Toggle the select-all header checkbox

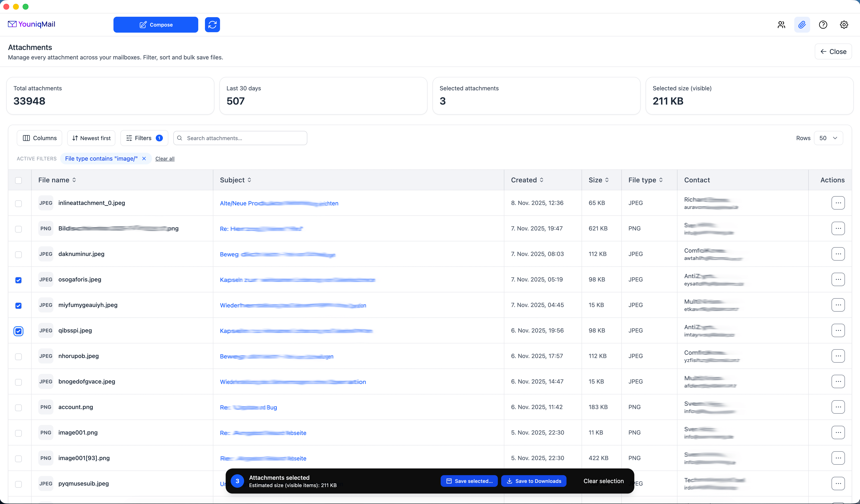pos(18,180)
